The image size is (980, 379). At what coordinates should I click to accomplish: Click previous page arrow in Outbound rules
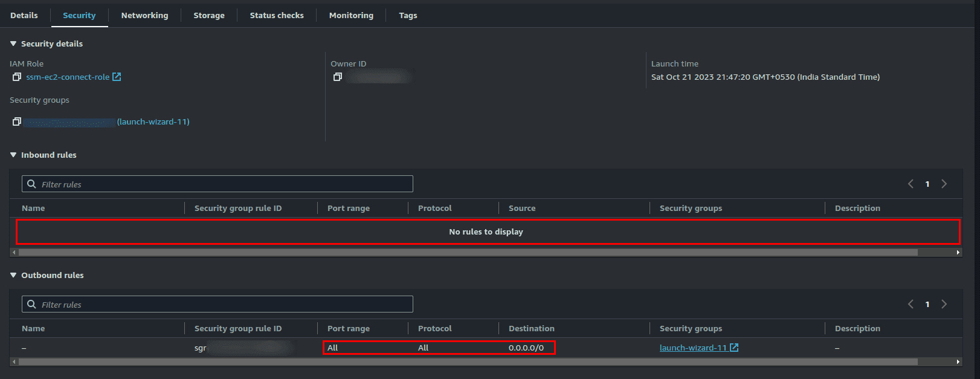(911, 304)
